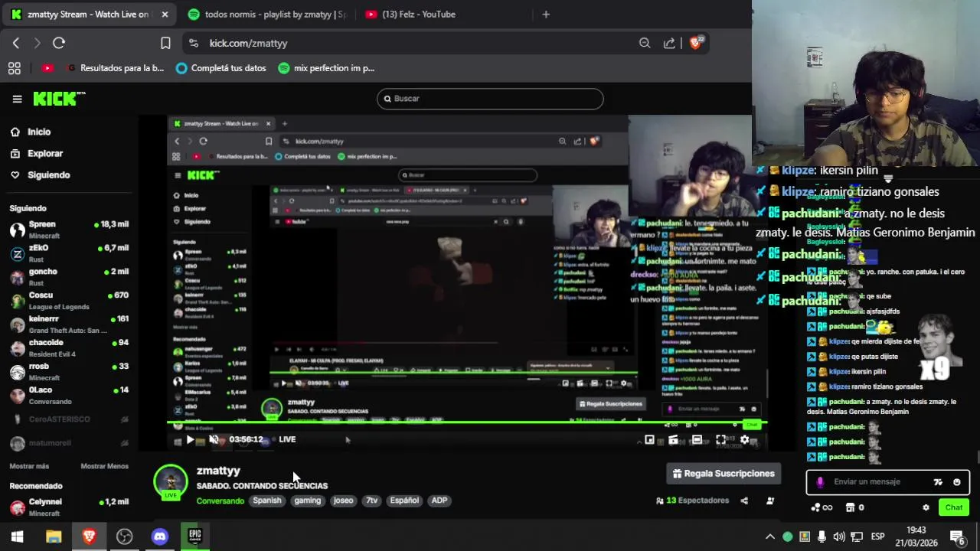Select the zmattyy Stream Kick tab

(88, 14)
